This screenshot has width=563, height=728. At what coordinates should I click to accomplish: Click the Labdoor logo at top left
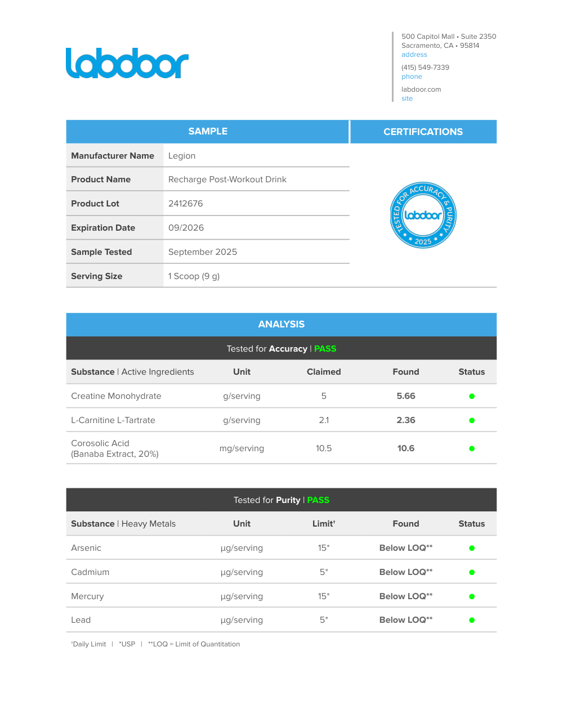[127, 63]
